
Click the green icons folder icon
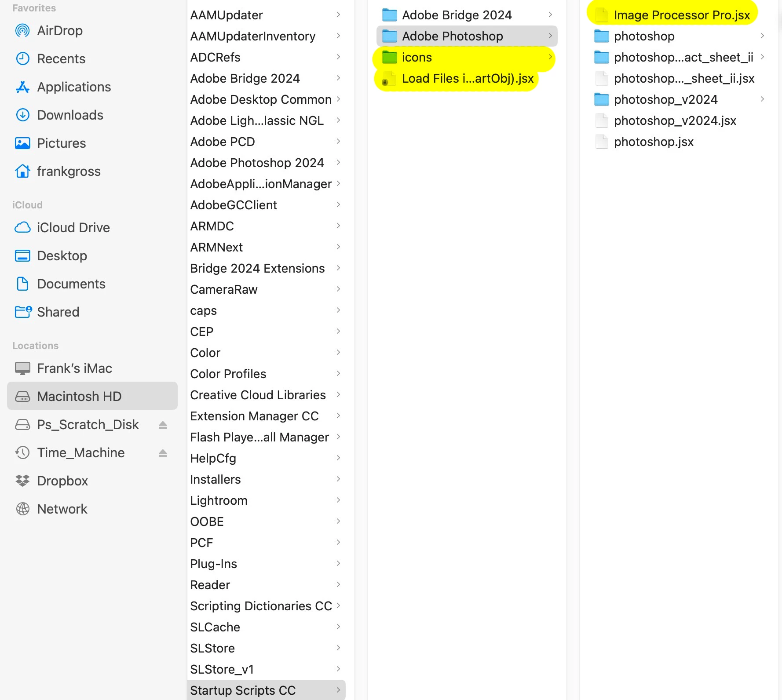(389, 57)
